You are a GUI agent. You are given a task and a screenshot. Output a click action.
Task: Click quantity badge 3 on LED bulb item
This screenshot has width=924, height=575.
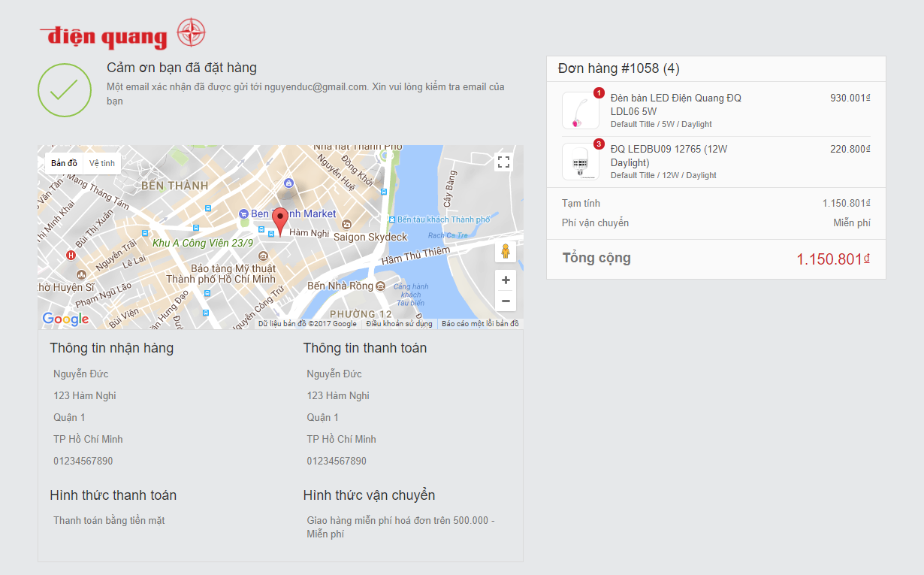click(x=599, y=144)
